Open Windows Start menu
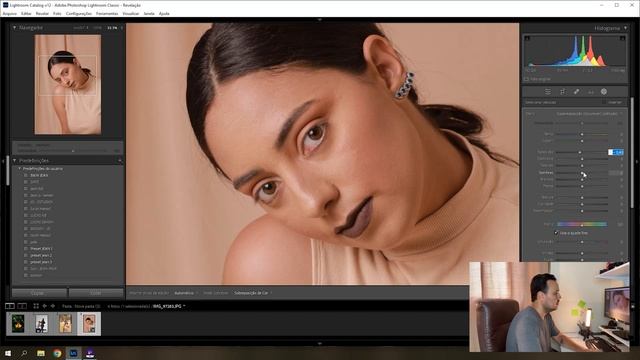 8,353
